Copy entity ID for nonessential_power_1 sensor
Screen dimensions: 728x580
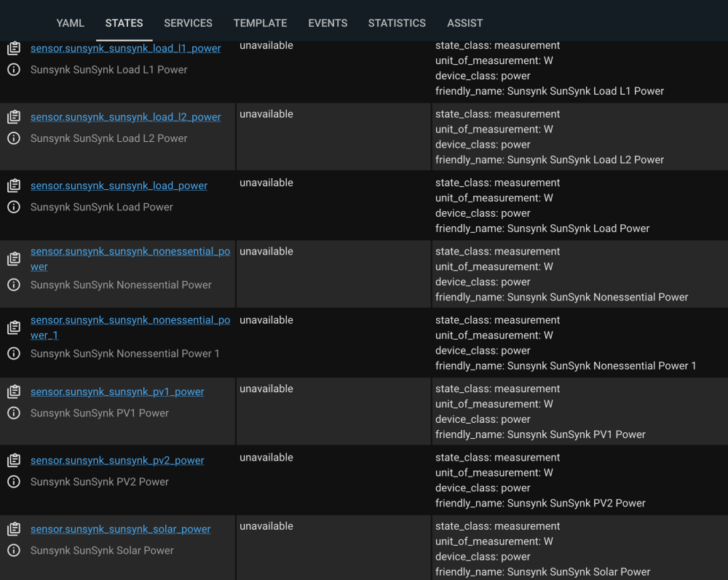pyautogui.click(x=14, y=327)
